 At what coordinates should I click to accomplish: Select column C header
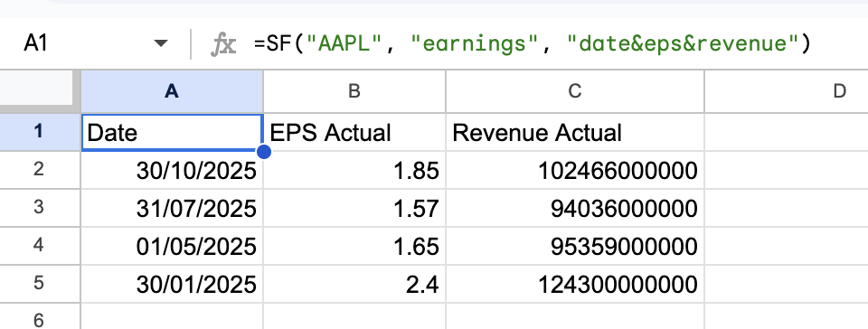click(x=575, y=92)
